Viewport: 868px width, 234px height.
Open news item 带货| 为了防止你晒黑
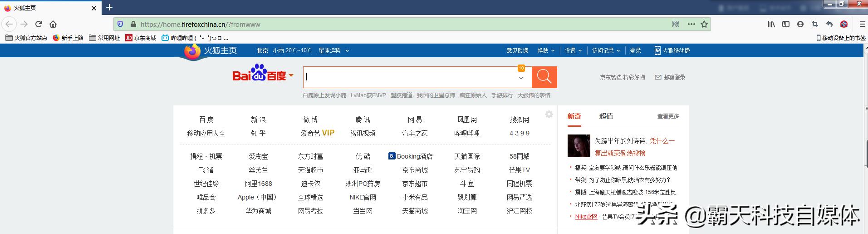tap(623, 180)
